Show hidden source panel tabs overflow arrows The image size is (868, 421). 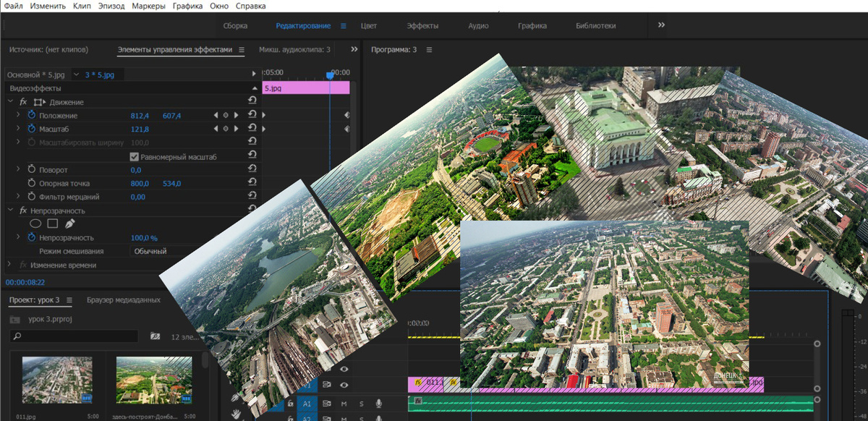click(x=354, y=50)
